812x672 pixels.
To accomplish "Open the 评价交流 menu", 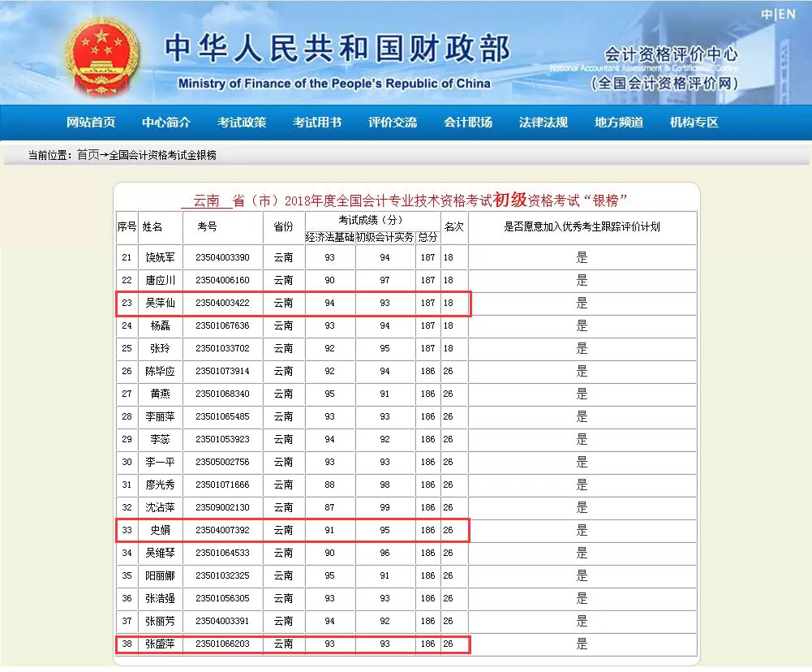I will click(392, 123).
